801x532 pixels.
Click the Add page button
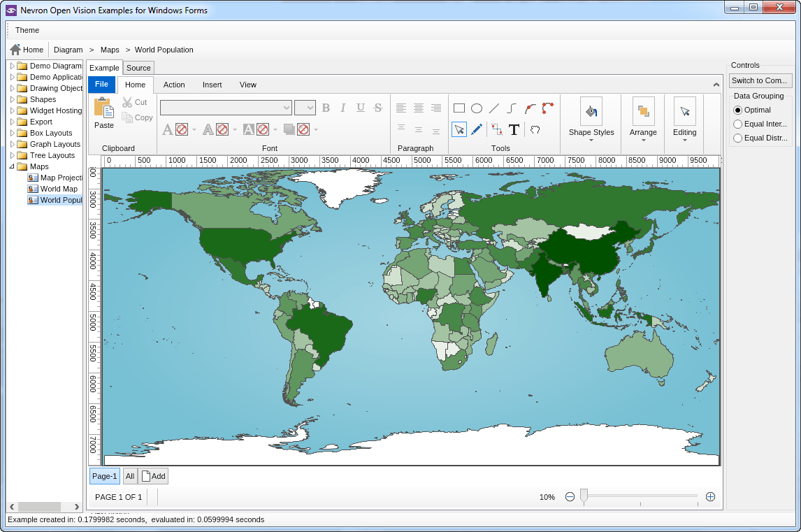point(153,476)
